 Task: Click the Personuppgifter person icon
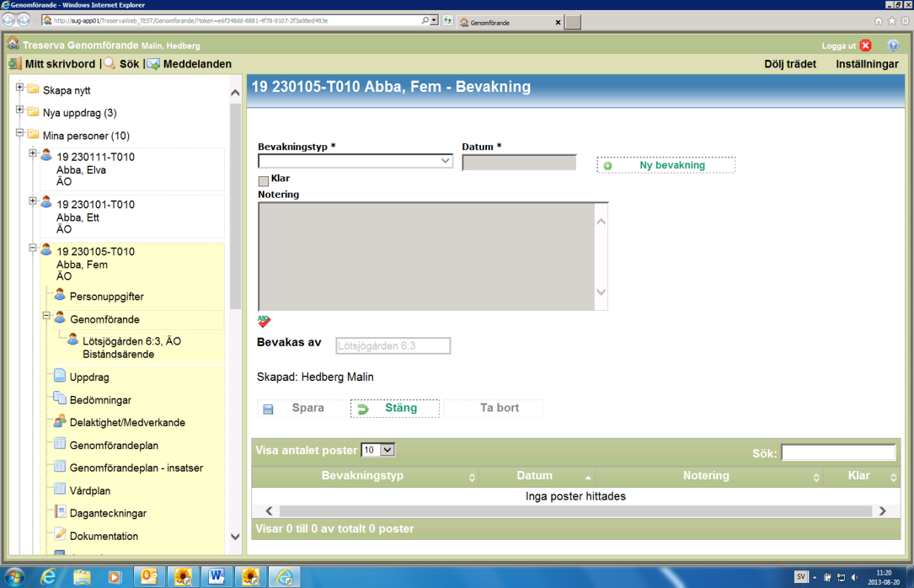pyautogui.click(x=60, y=295)
